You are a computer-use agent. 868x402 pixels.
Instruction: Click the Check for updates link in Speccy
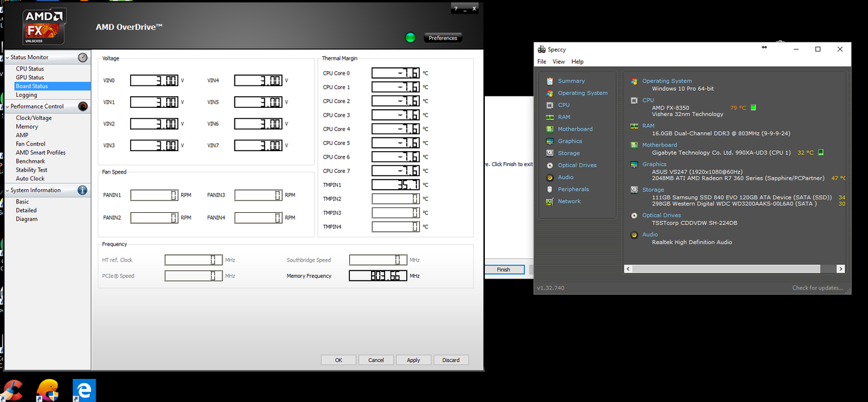(x=818, y=288)
